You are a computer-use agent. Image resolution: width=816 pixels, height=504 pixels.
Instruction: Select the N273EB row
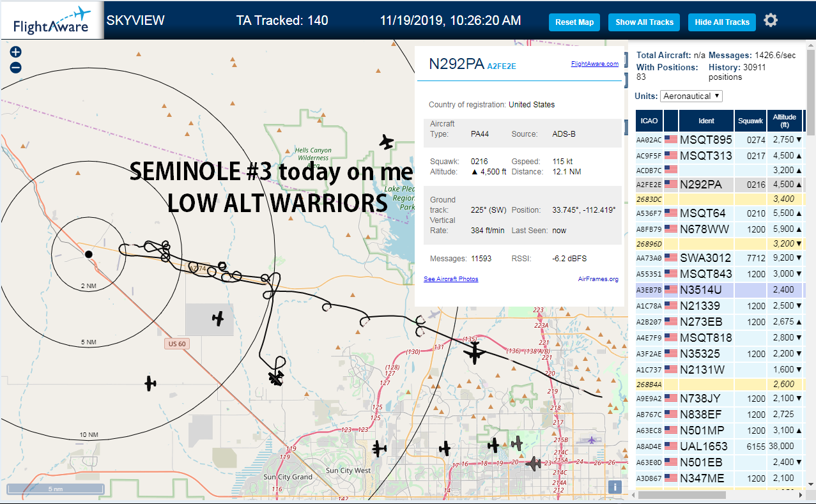tap(720, 321)
